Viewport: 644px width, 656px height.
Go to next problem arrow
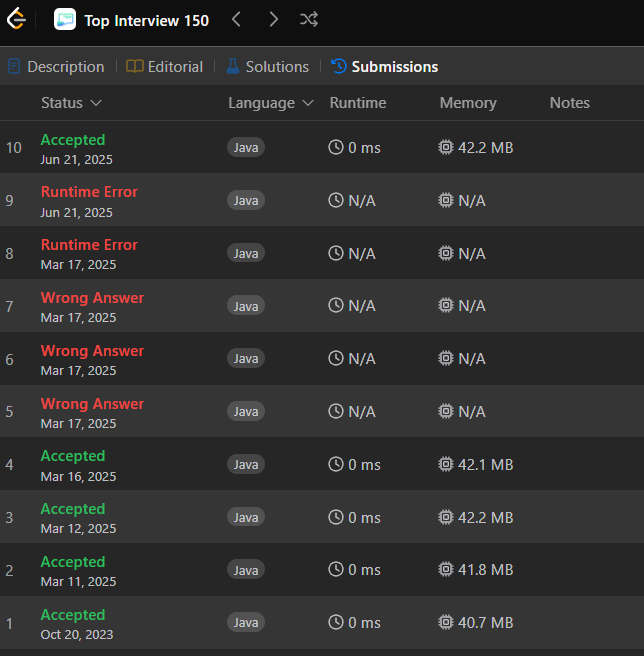[273, 19]
